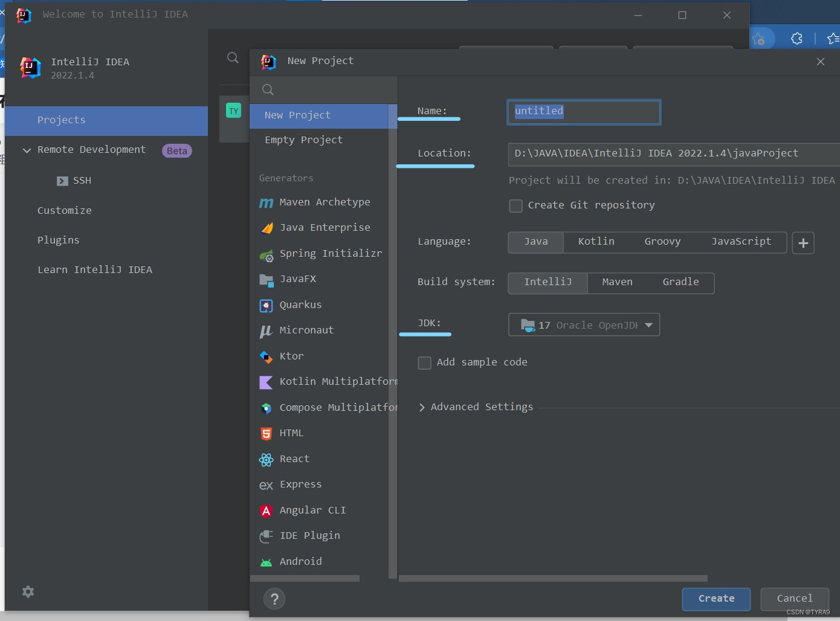
Task: Select JavaScript as the language
Action: [741, 242]
